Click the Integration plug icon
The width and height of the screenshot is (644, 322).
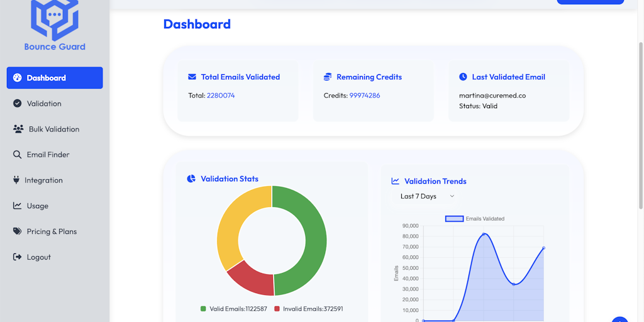pyautogui.click(x=16, y=180)
